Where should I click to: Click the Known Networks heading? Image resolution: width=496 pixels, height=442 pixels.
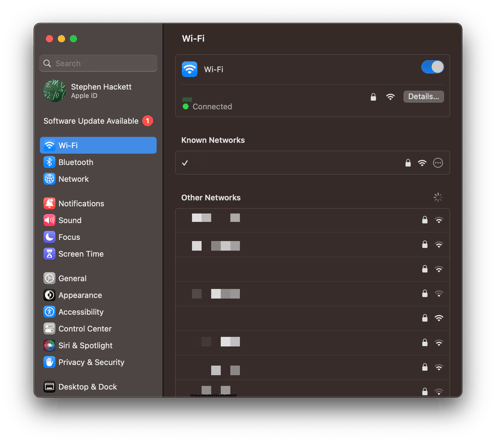tap(213, 140)
